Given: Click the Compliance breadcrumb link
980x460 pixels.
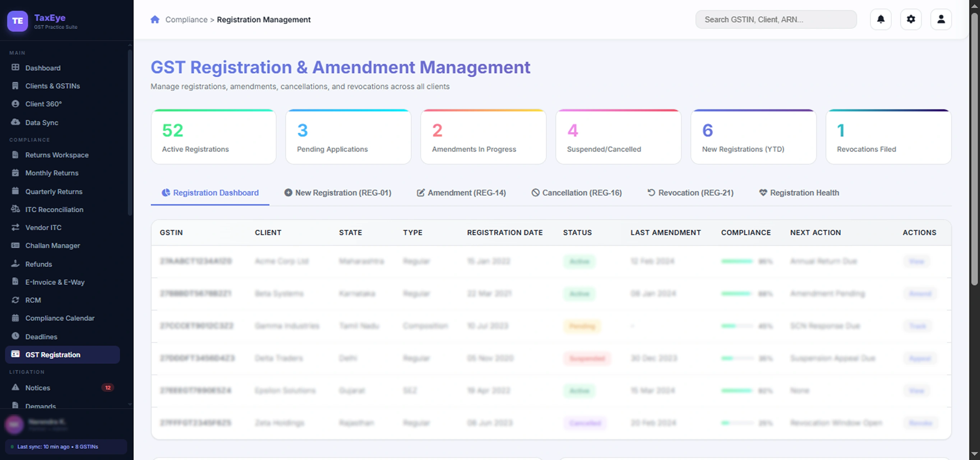Looking at the screenshot, I should pyautogui.click(x=186, y=19).
